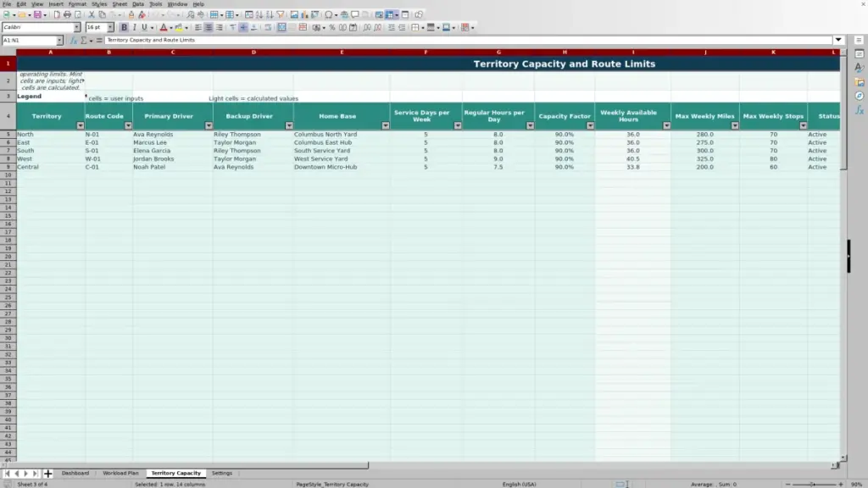Viewport: 868px width, 488px height.
Task: Click the Merge and Center Cells icon
Action: pyautogui.click(x=281, y=27)
